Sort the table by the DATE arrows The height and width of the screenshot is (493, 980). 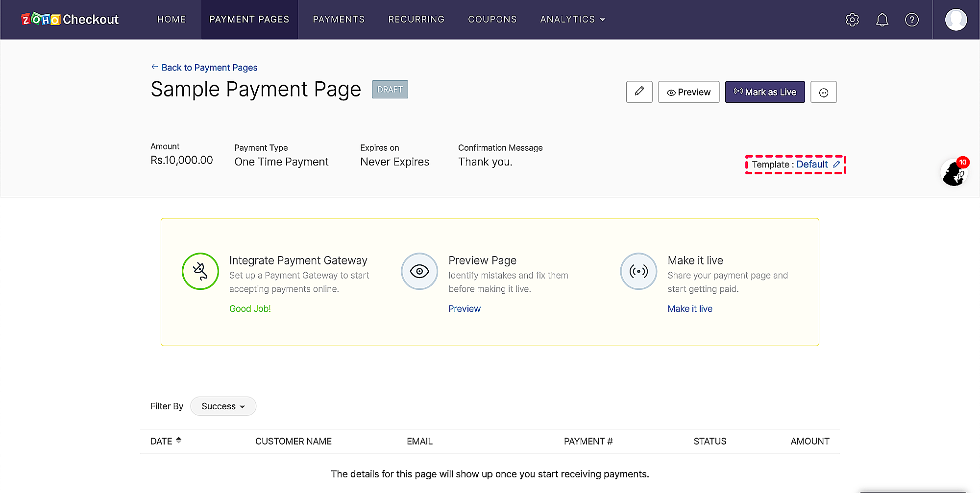pos(179,441)
